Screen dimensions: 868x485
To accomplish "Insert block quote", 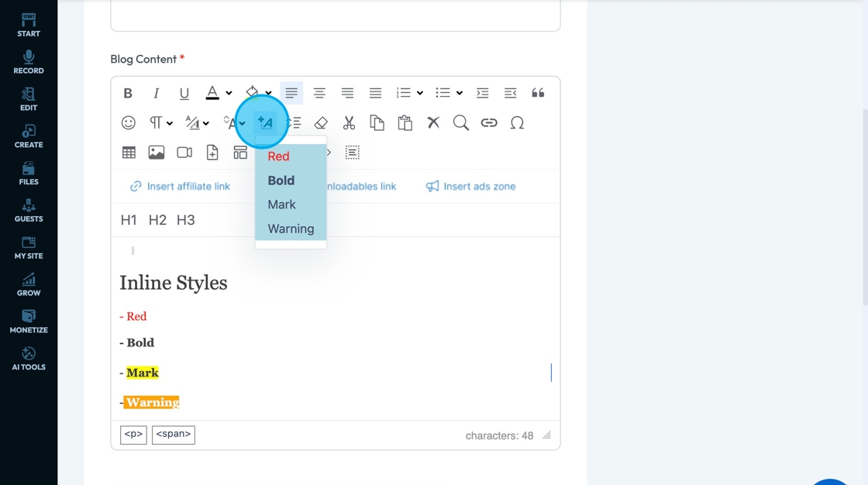I will pyautogui.click(x=538, y=93).
